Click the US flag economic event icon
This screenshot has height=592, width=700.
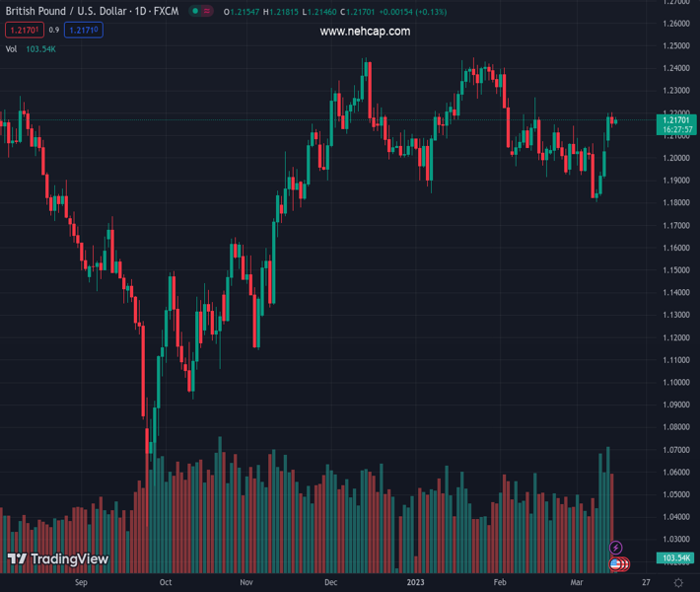[616, 564]
